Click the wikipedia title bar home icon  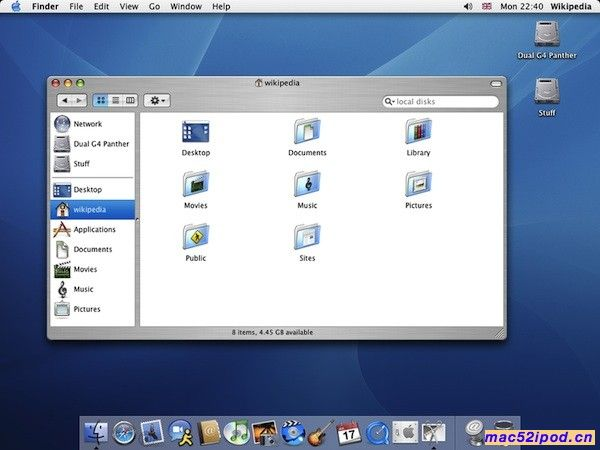click(x=259, y=83)
